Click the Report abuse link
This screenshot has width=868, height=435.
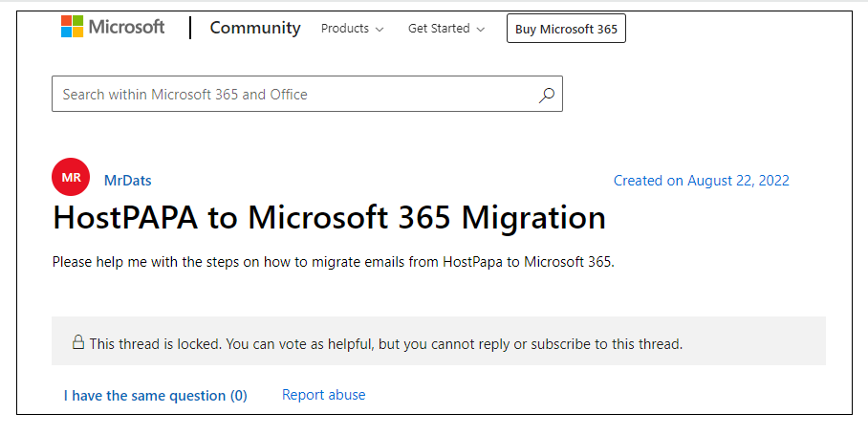click(x=324, y=395)
